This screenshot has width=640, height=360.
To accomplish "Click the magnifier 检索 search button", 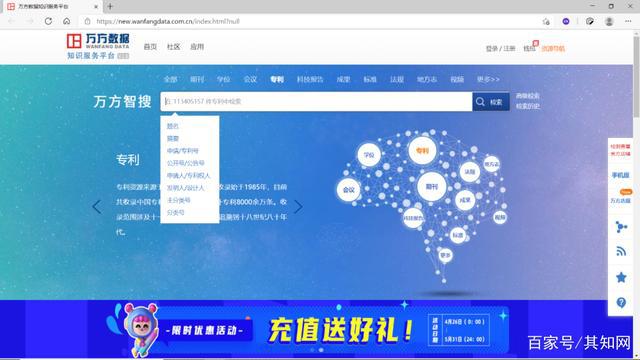I will click(x=491, y=102).
